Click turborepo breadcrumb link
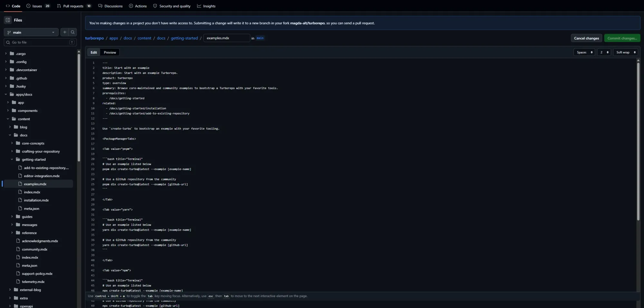The height and width of the screenshot is (308, 644). pyautogui.click(x=94, y=38)
